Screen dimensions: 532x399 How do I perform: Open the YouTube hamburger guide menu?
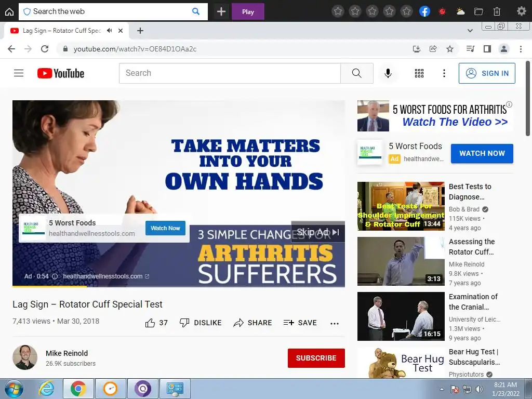coord(19,73)
